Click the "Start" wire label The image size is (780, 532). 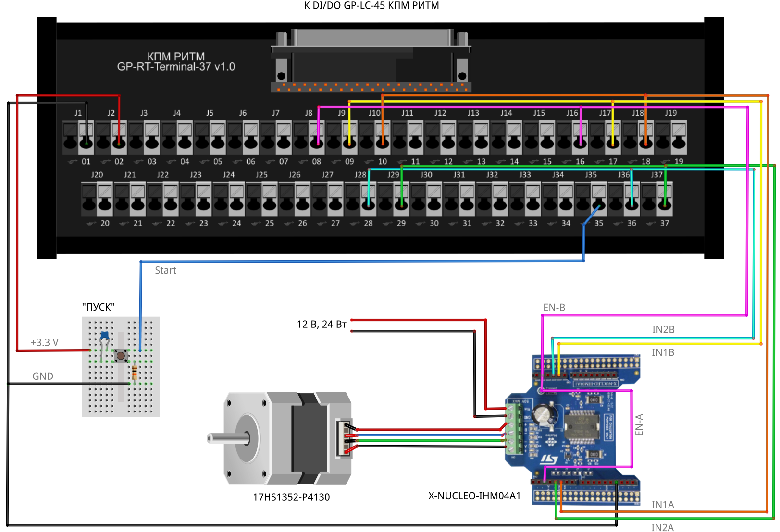click(x=165, y=271)
